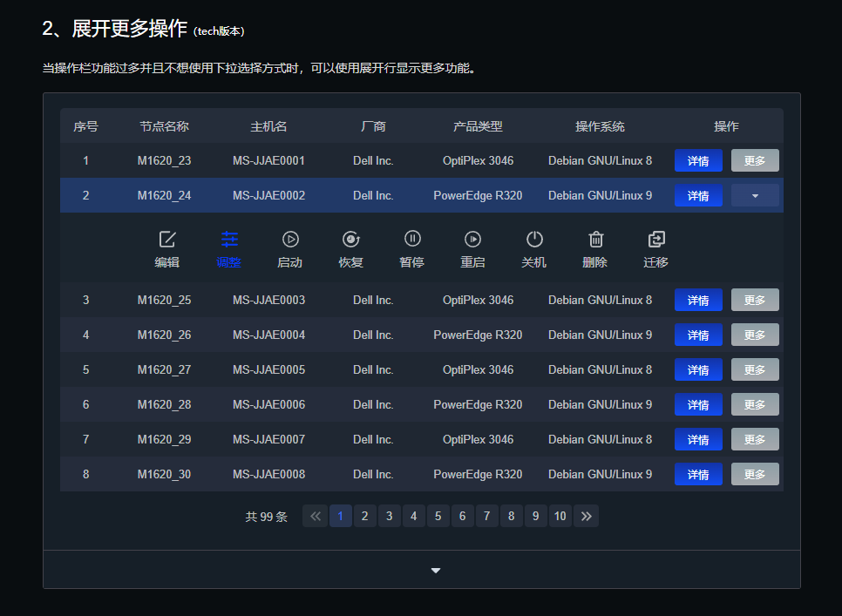Image resolution: width=842 pixels, height=616 pixels.
Task: Click next pages double-arrow button
Action: (x=587, y=517)
